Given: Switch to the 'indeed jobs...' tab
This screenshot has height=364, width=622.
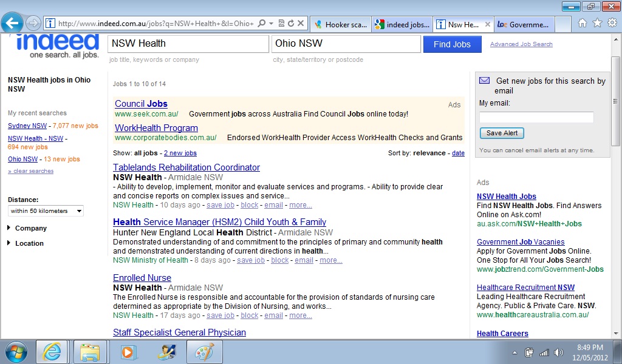Looking at the screenshot, I should tap(402, 24).
